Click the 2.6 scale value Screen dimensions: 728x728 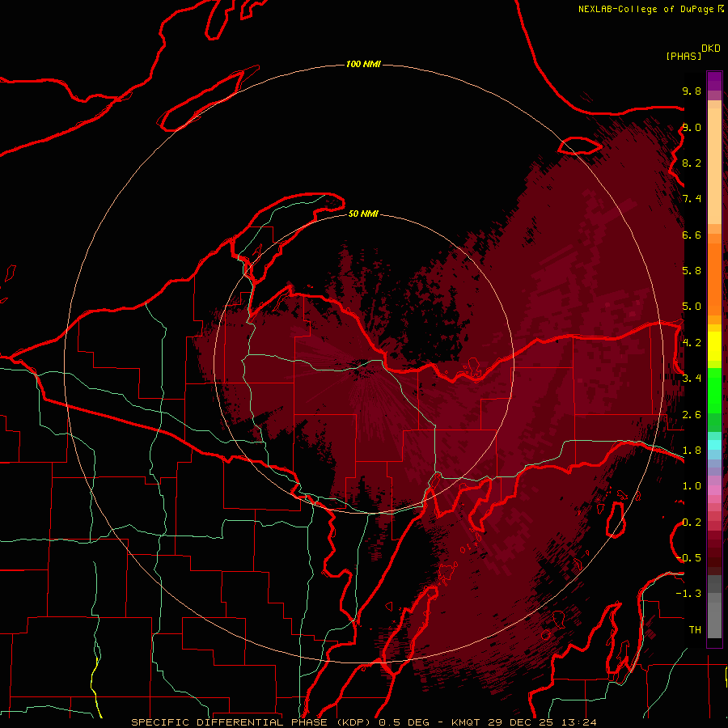click(692, 415)
